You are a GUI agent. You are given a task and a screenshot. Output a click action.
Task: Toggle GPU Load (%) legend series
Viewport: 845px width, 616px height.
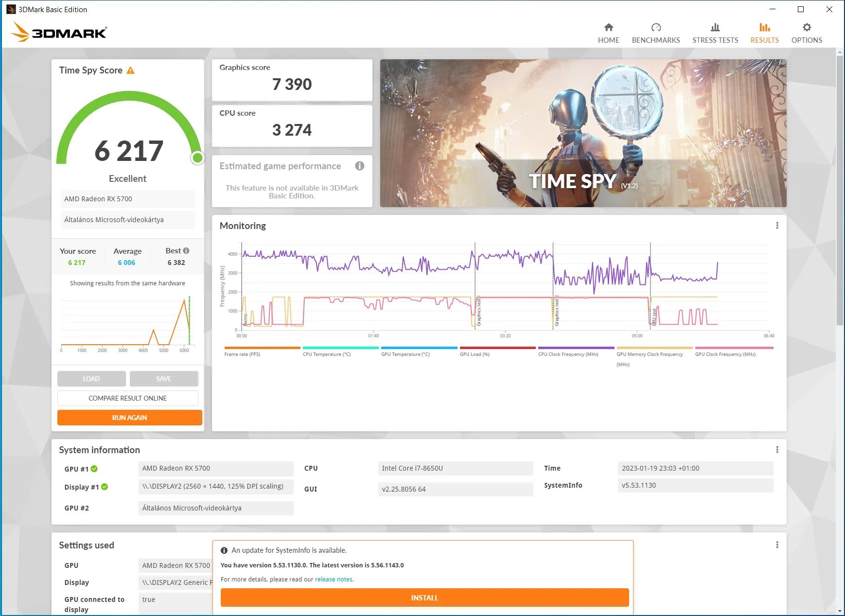[497, 351]
